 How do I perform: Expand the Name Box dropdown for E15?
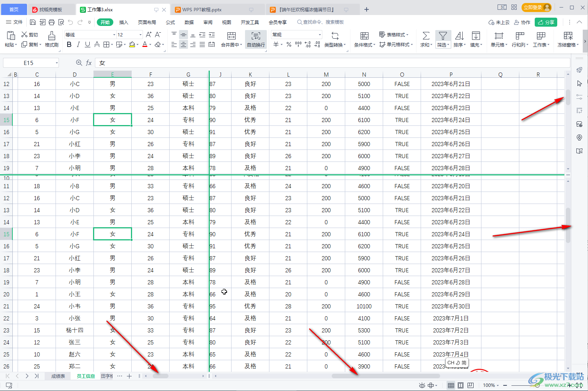click(57, 63)
